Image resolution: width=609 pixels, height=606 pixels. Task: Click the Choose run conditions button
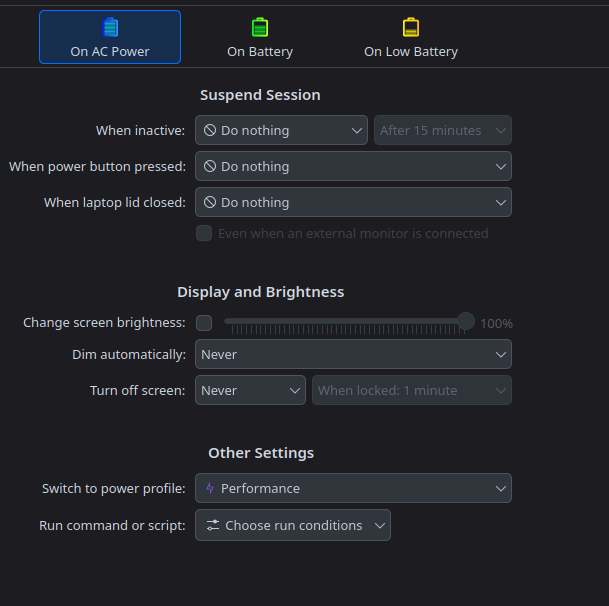click(293, 525)
